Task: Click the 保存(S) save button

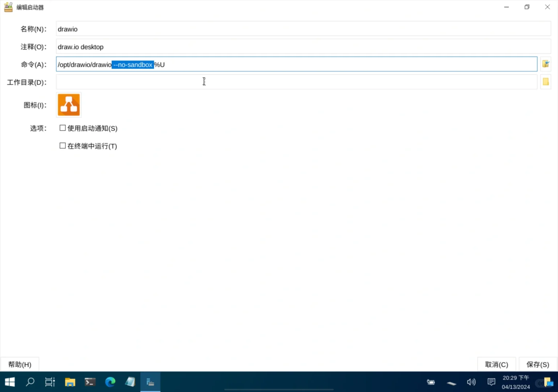Action: coord(538,364)
